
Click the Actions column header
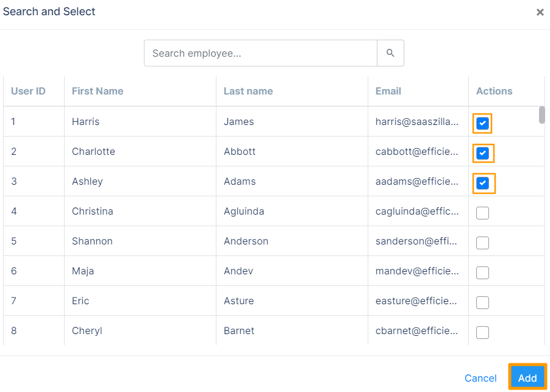coord(494,91)
